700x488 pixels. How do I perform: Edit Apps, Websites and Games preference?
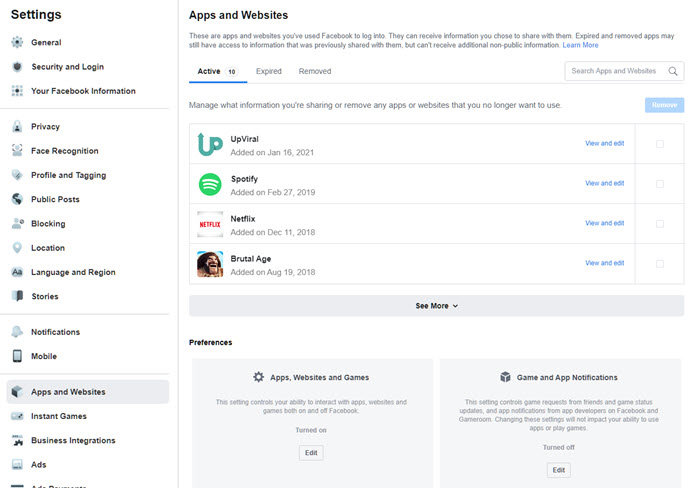pyautogui.click(x=311, y=453)
